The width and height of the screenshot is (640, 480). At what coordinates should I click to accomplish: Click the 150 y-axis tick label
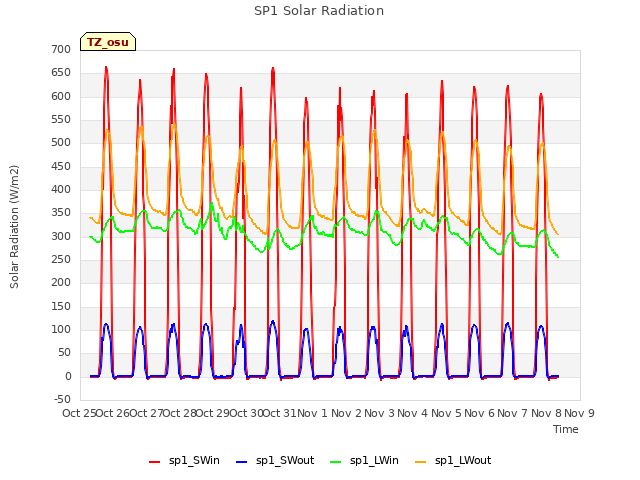[x=61, y=306]
